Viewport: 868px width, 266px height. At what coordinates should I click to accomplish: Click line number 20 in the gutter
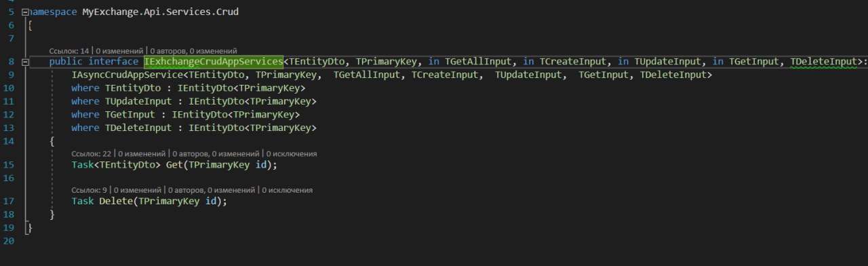[x=9, y=241]
